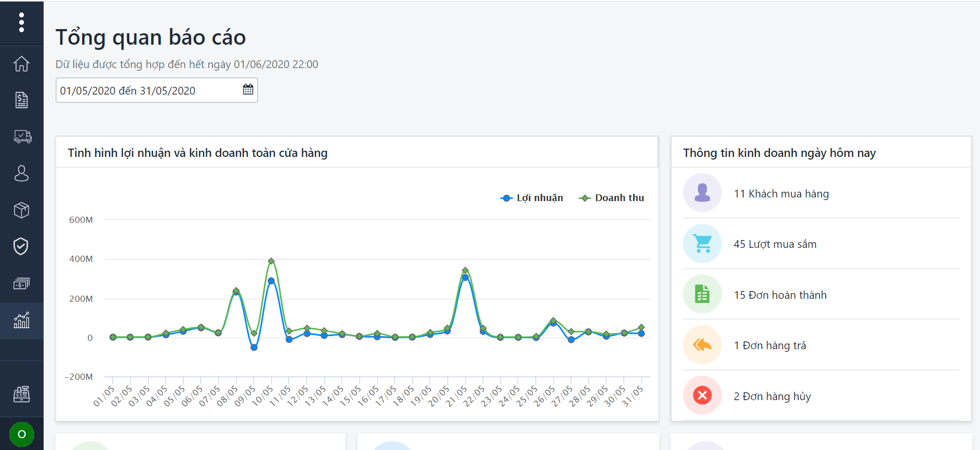The width and height of the screenshot is (980, 450).
Task: Click the purple customer icon
Action: click(702, 193)
